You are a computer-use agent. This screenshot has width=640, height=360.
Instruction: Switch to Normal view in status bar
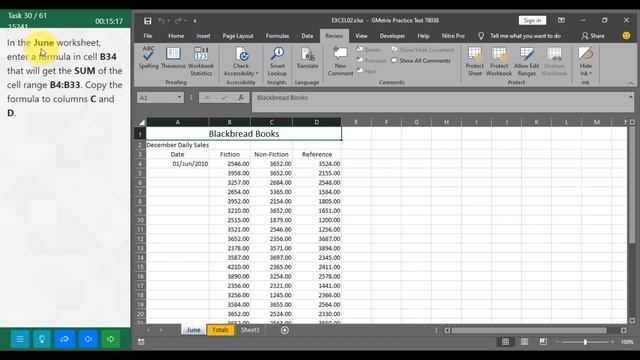(x=505, y=342)
